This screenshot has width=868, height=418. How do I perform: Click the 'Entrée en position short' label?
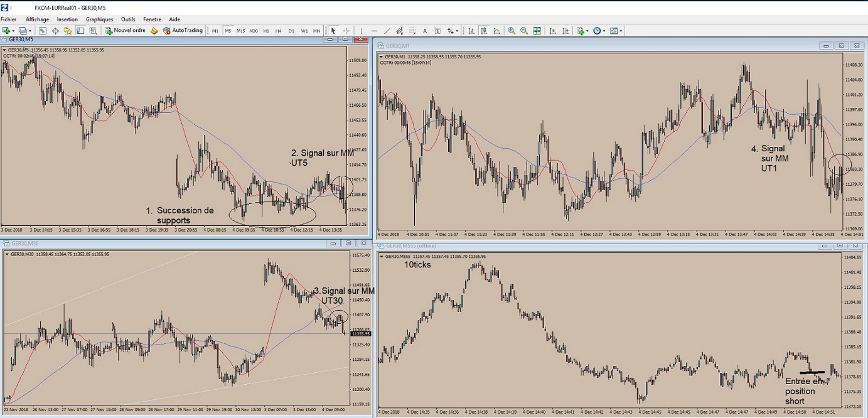[x=803, y=391]
